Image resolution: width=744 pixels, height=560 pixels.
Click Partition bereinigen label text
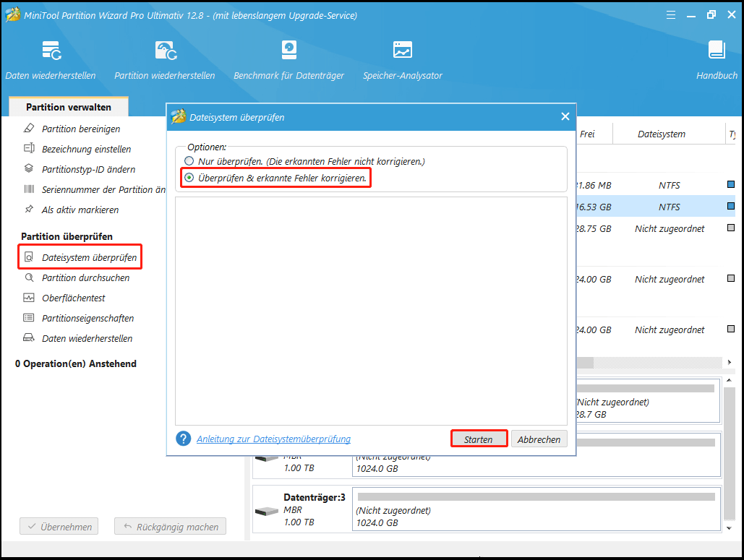(81, 129)
